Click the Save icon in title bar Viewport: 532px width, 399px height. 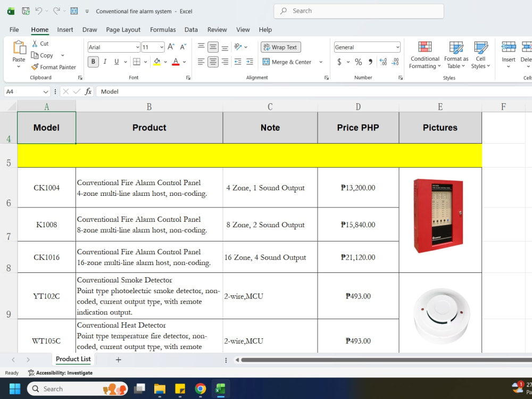[x=26, y=11]
